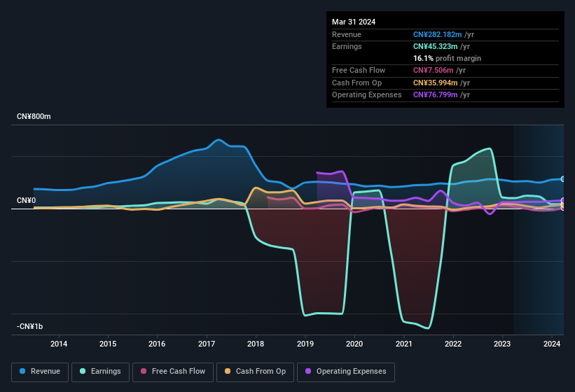Viewport: 575px width, 392px height.
Task: Click the -CN¥1b y-axis label
Action: [x=29, y=326]
